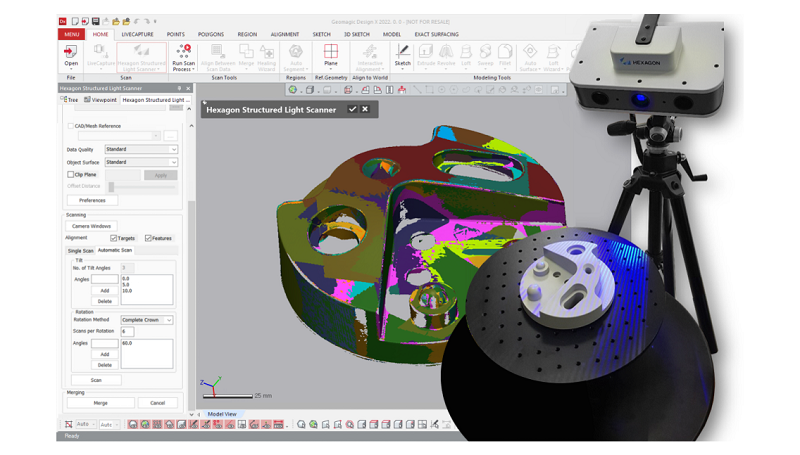The image size is (800, 455).
Task: Switch to the Tree panel tab
Action: pyautogui.click(x=70, y=100)
